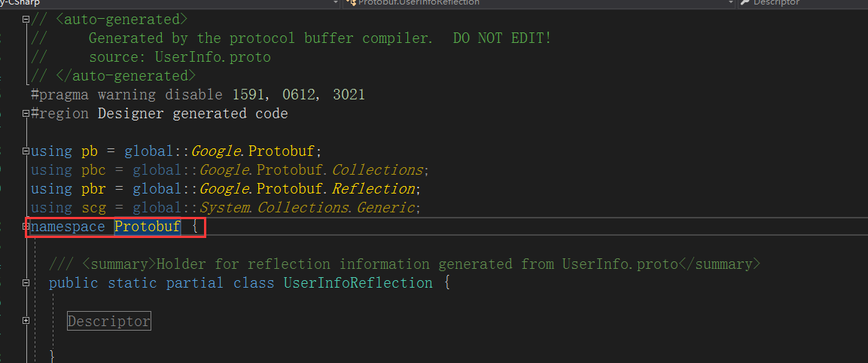Click the source: UserInfo.proto comment line
Screen dimensions: 868x363
[179, 57]
